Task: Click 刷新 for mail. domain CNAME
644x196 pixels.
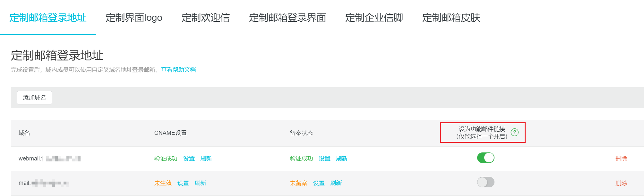Action: pos(201,183)
